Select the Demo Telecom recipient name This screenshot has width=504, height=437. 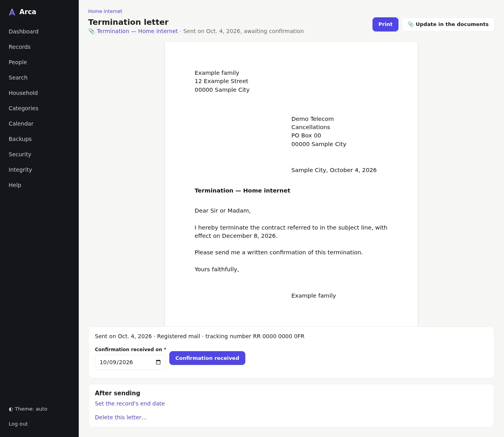pyautogui.click(x=313, y=119)
